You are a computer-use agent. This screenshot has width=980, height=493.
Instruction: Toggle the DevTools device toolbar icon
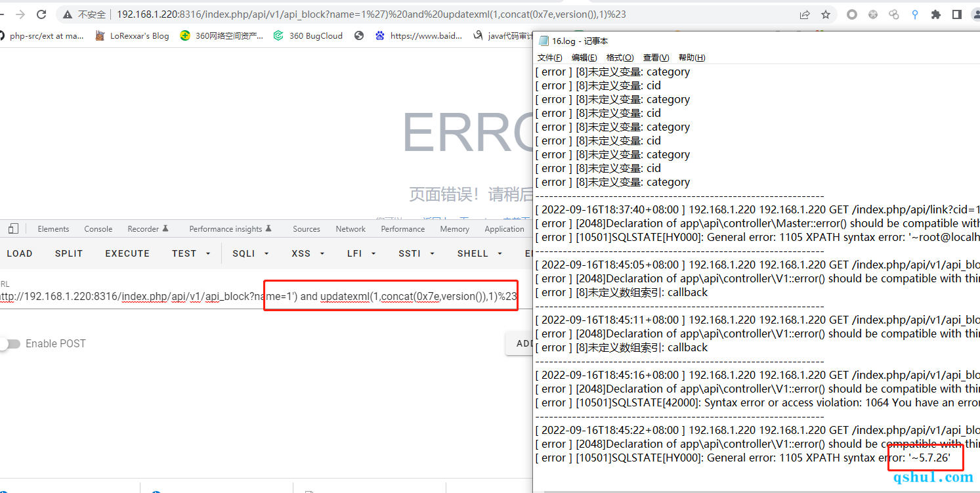pos(13,228)
